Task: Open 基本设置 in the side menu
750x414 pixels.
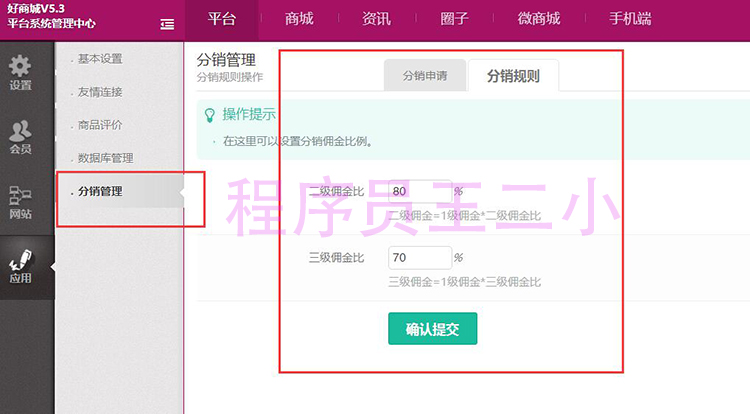Action: click(100, 59)
